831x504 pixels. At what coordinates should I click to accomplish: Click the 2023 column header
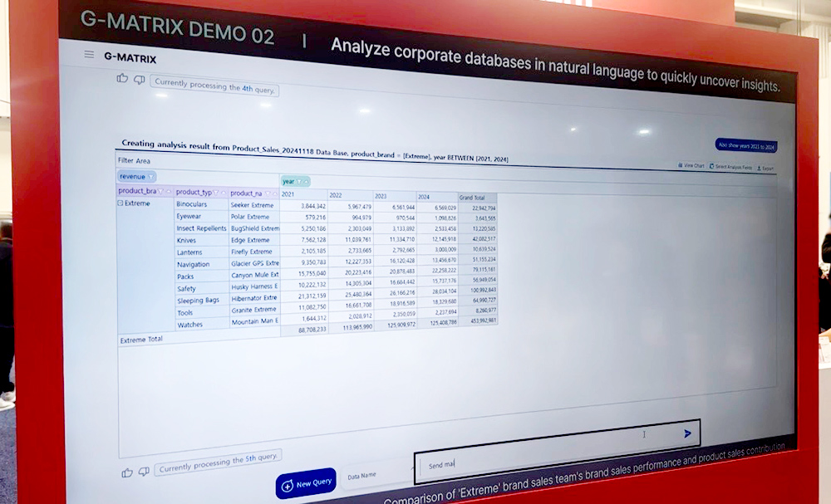tap(395, 197)
